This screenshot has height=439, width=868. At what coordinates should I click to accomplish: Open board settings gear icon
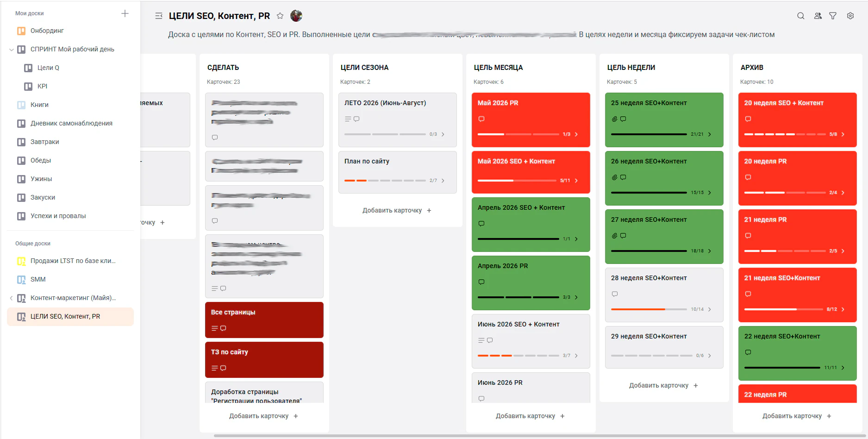tap(850, 16)
